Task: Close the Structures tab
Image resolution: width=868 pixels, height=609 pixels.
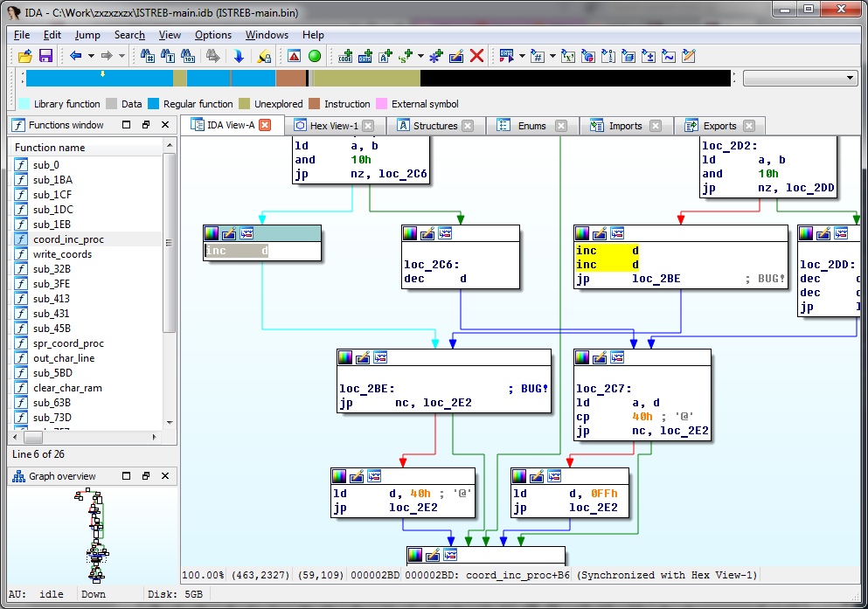Action: [x=468, y=126]
